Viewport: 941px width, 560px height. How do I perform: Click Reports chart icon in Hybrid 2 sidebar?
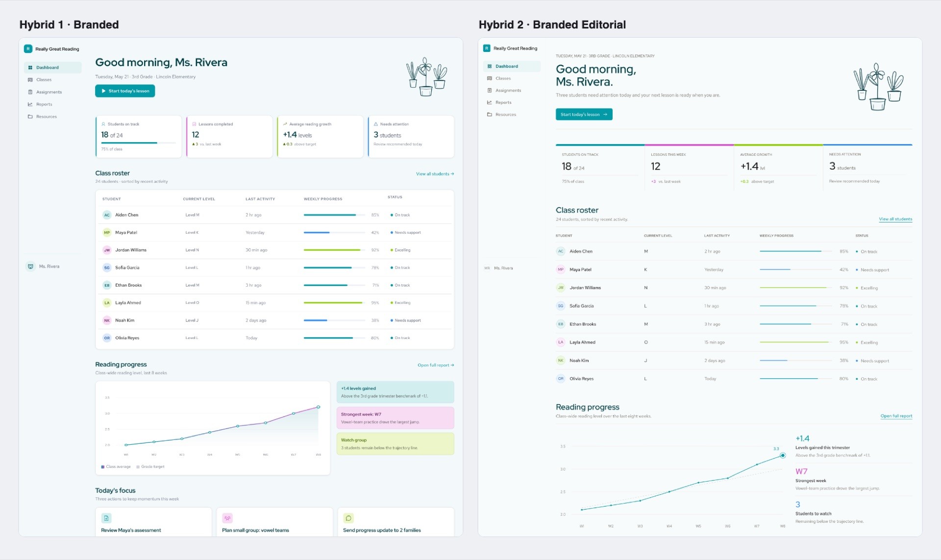[x=490, y=102]
